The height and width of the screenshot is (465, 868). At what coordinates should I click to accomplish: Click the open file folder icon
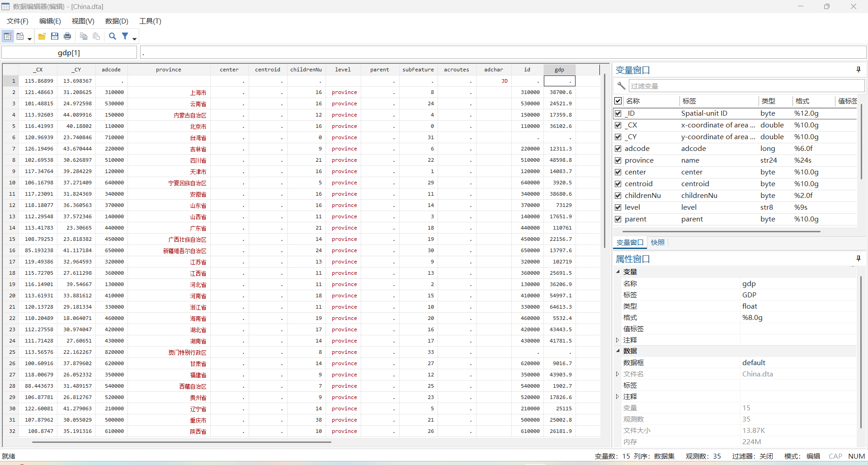(x=42, y=37)
